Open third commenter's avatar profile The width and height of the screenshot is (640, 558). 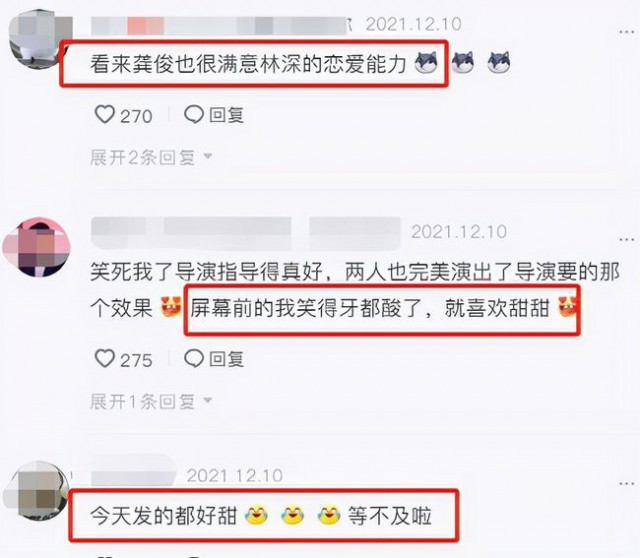point(36,491)
